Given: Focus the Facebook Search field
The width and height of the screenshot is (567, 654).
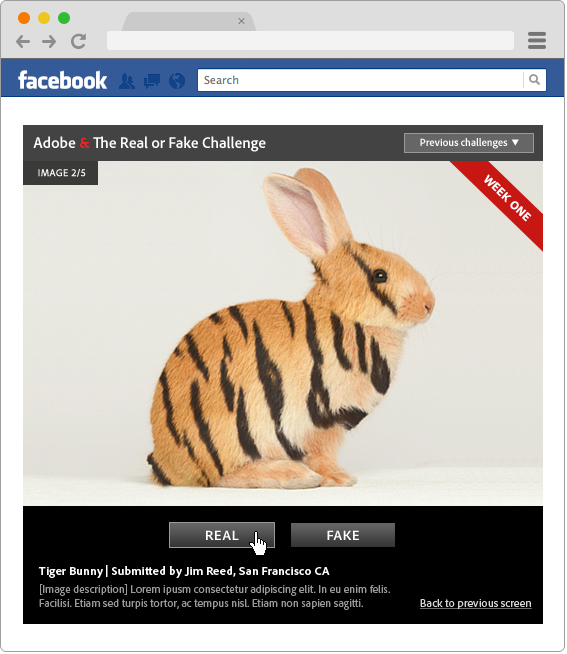Looking at the screenshot, I should tap(360, 80).
